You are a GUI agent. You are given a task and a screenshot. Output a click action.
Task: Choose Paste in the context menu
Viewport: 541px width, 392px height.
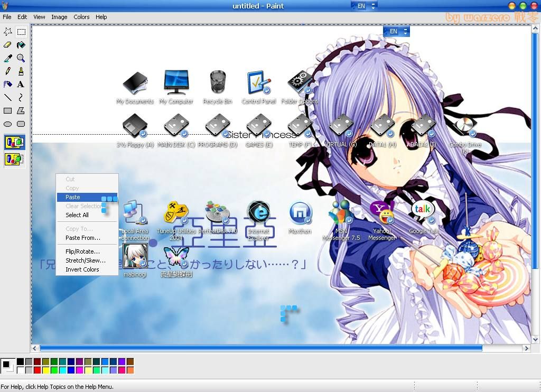click(x=87, y=197)
